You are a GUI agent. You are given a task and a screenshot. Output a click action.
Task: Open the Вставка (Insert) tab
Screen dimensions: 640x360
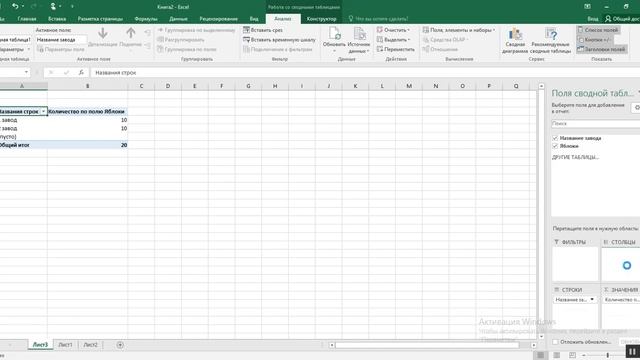pyautogui.click(x=57, y=19)
